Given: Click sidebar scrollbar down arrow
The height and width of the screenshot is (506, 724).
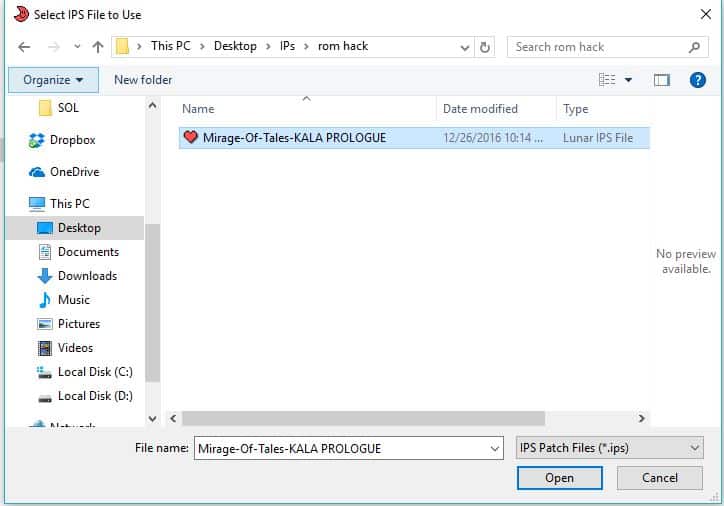Looking at the screenshot, I should point(152,418).
